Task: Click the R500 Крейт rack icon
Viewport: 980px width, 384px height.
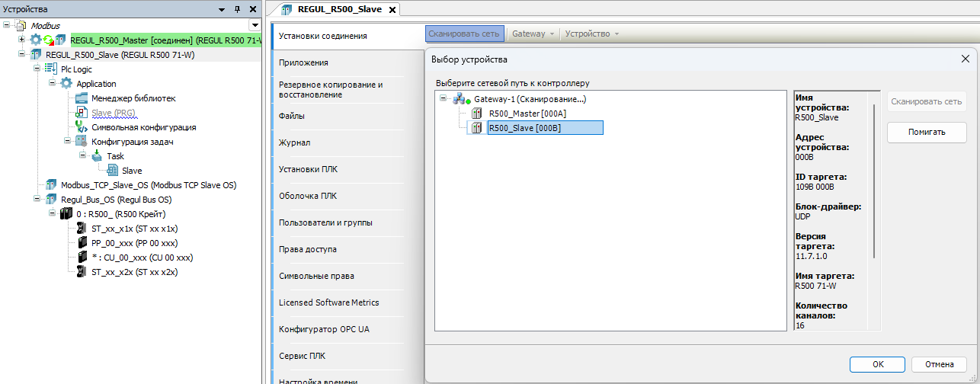Action: (x=66, y=214)
